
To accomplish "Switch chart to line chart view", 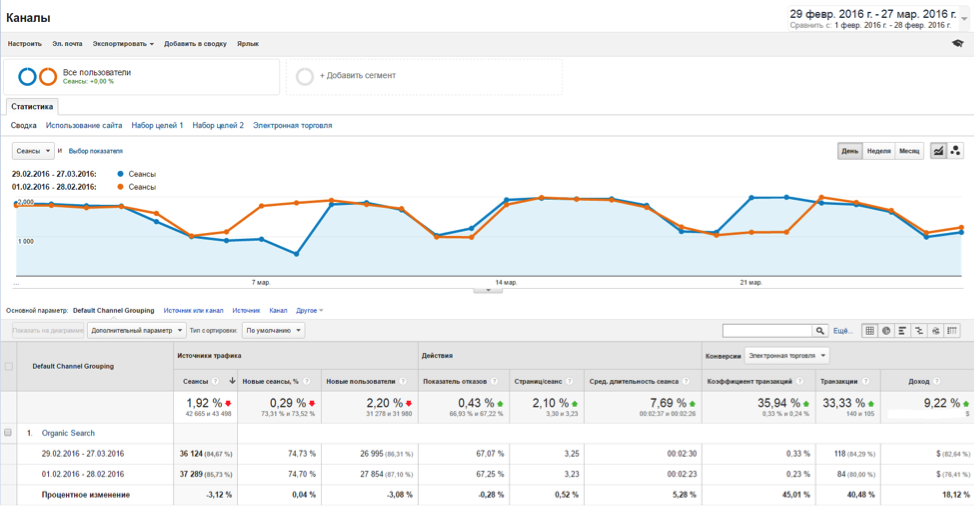I will coord(938,150).
